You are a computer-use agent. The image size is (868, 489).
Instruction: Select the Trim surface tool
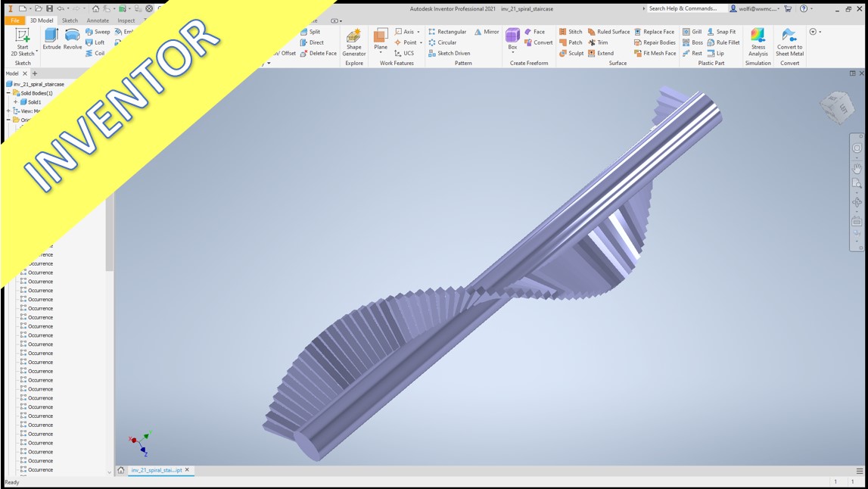pyautogui.click(x=598, y=42)
